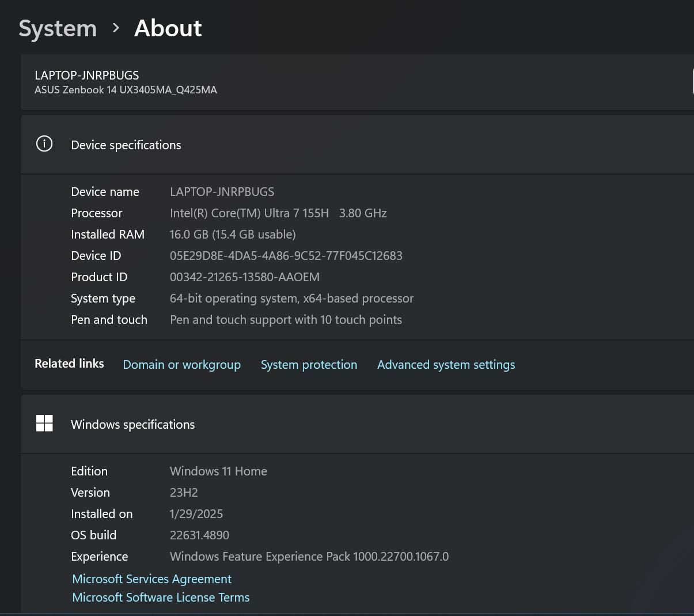Click the 16.0 GB installed RAM value

click(x=233, y=235)
